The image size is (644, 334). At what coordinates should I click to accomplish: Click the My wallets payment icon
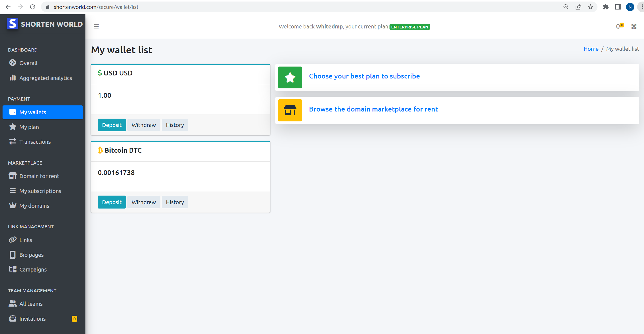13,112
